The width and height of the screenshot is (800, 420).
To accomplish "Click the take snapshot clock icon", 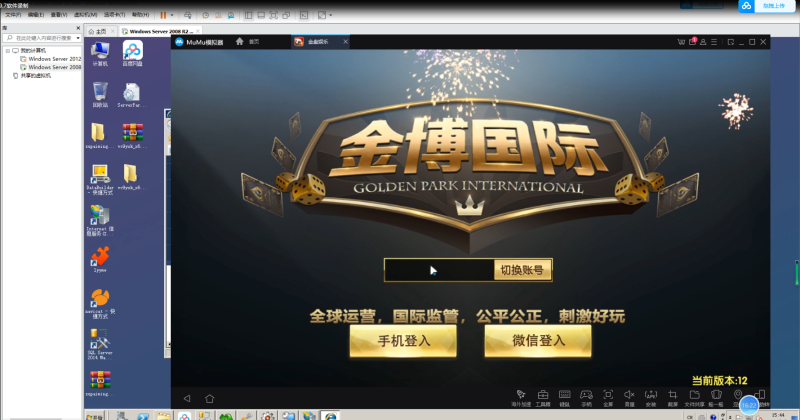I will click(206, 15).
